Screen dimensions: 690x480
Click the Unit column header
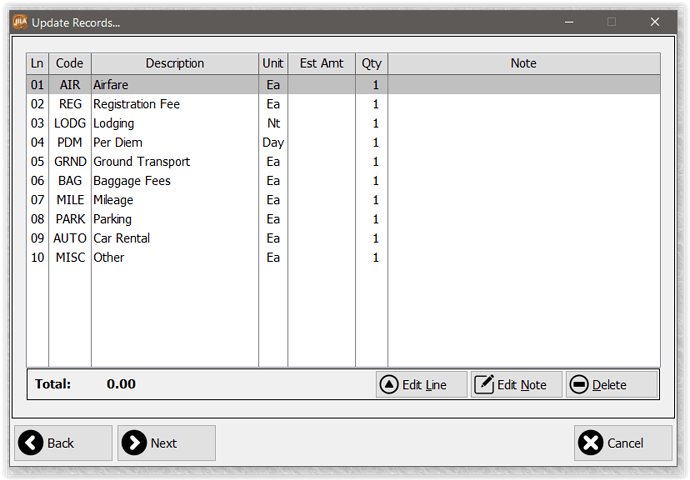pos(273,63)
